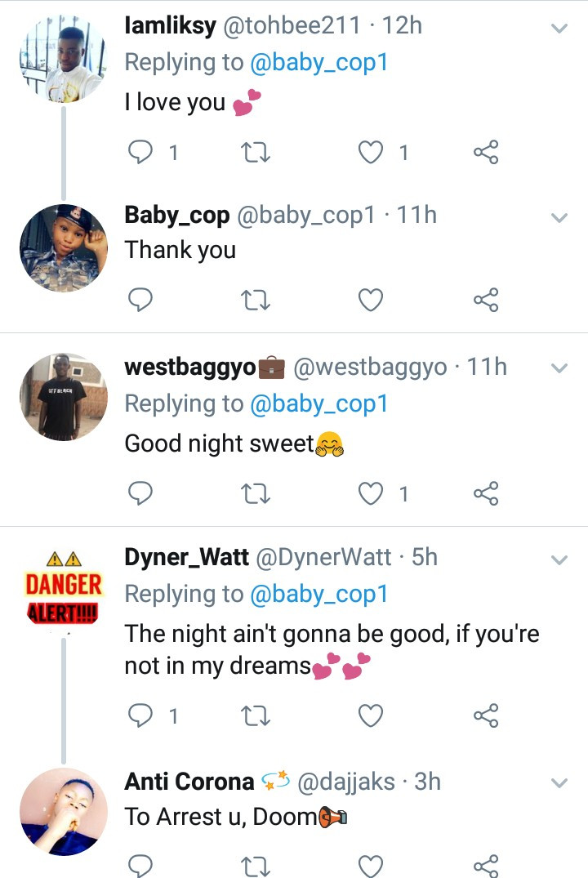Reply to Dyner_Watt's dreams tweet

tap(142, 716)
